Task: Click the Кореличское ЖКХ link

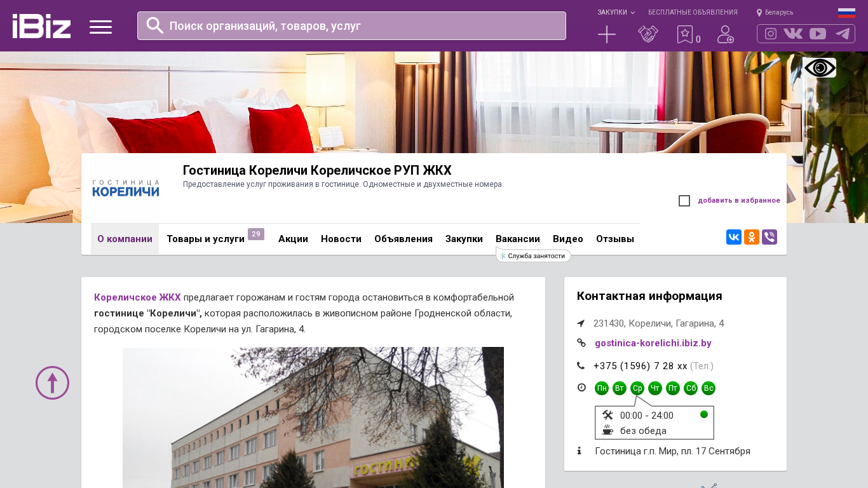Action: pos(137,297)
